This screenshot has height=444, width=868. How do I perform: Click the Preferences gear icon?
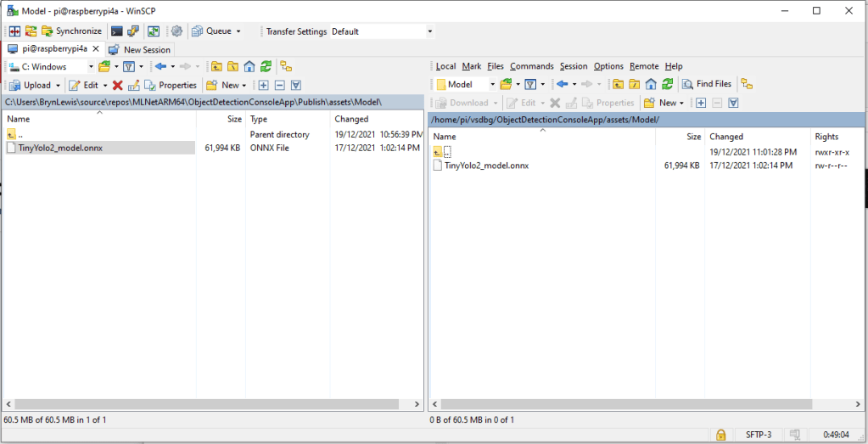(177, 31)
